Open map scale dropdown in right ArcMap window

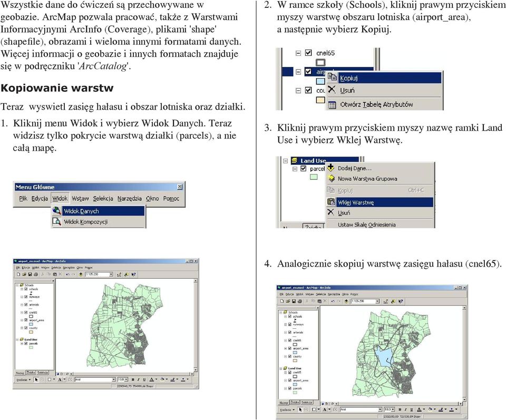pos(377,301)
